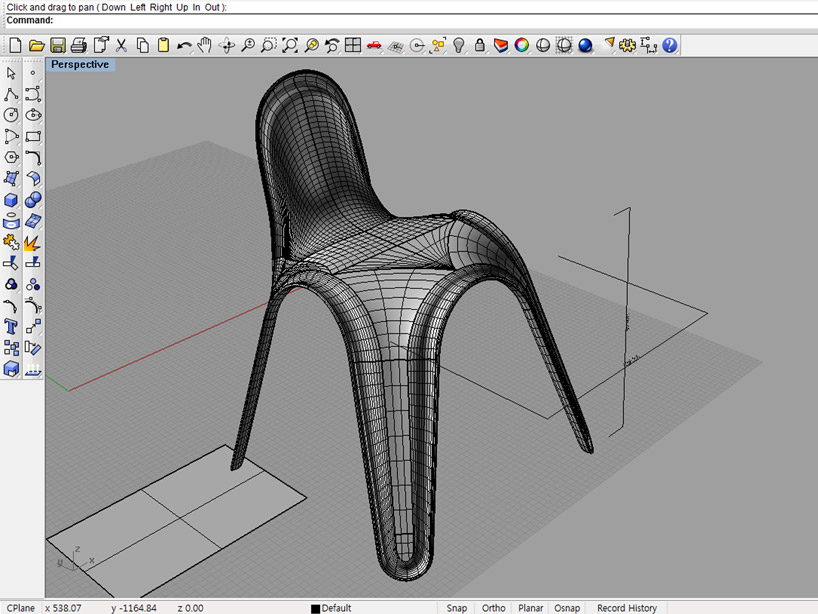The height and width of the screenshot is (614, 818).
Task: Click the black layer color swatch
Action: coord(315,609)
